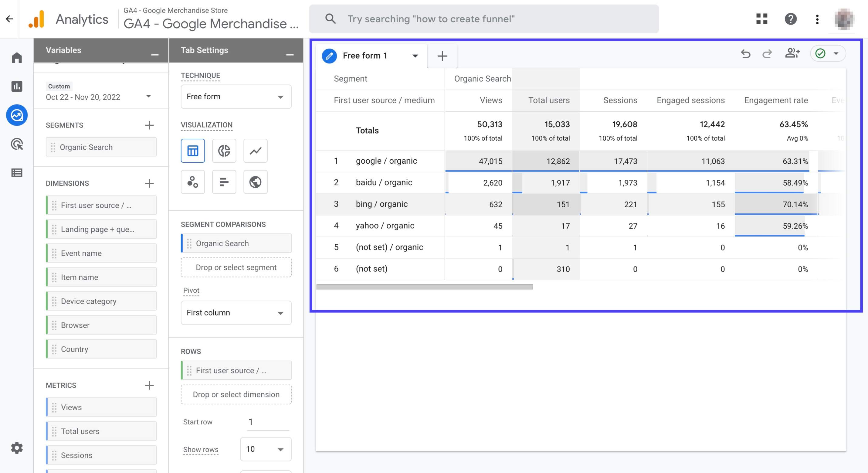Select the Event name dimension
868x473 pixels.
coord(101,253)
